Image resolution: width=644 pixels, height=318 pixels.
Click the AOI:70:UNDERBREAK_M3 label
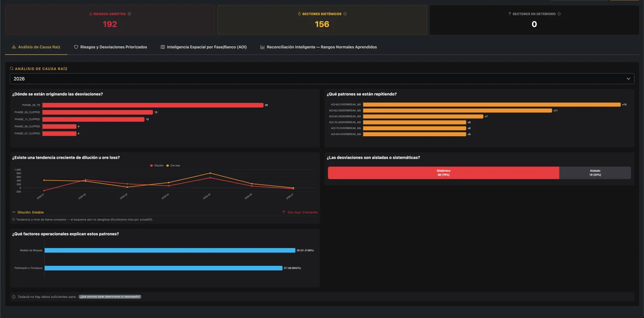[345, 122]
